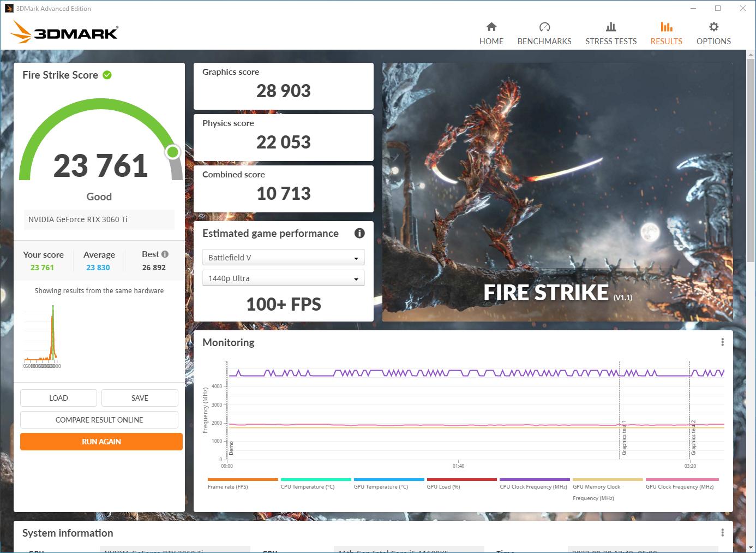Click the Graphics test 2 marker

(x=693, y=438)
